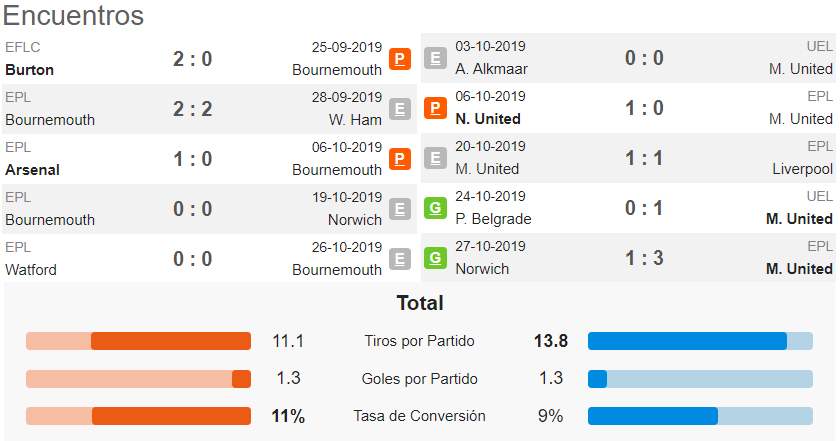Viewport: 840px width, 441px height.
Task: Click the orange P badge for Arsenal match
Action: pyautogui.click(x=400, y=159)
